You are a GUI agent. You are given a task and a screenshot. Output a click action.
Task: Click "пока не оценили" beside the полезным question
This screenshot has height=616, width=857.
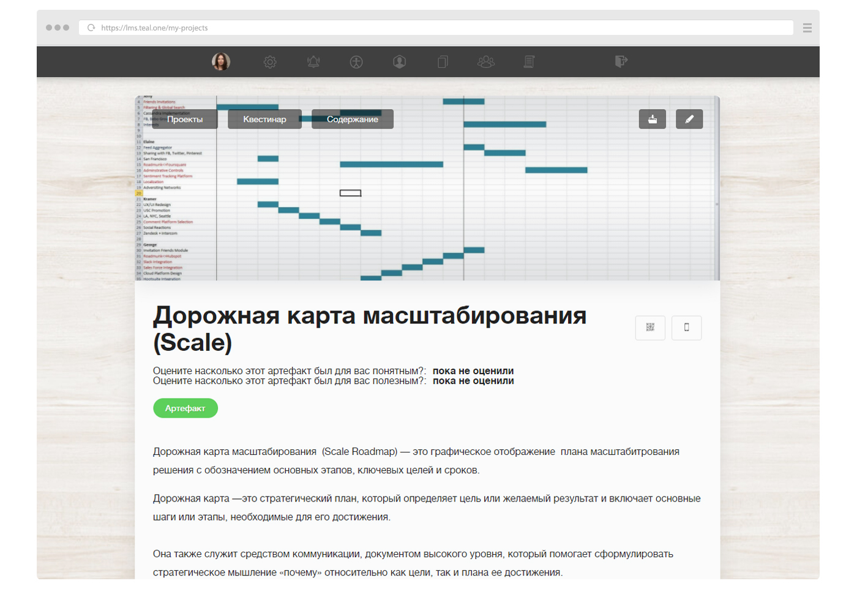(473, 381)
